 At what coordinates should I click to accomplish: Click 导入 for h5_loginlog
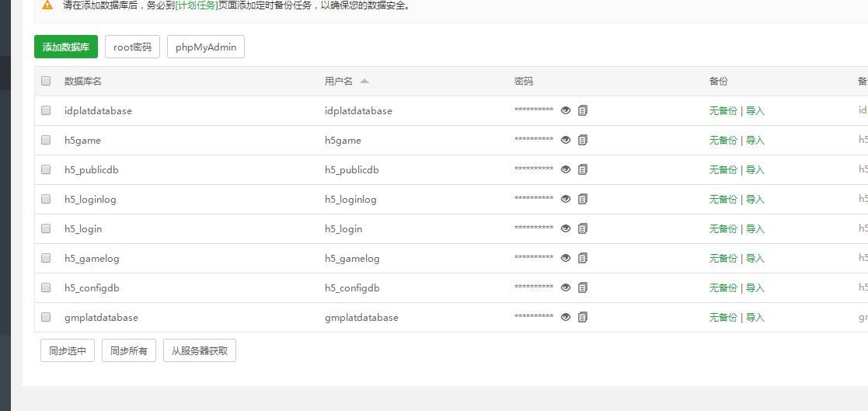(755, 199)
